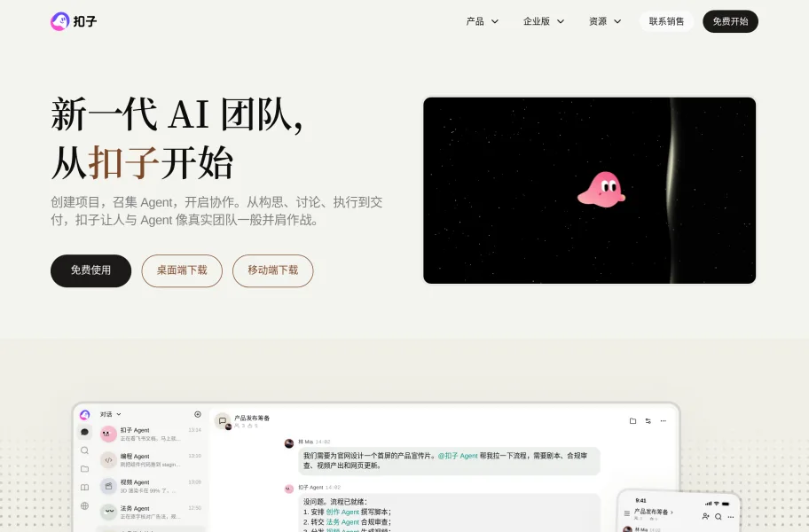809x532 pixels.
Task: Open the ellipsis menu in phone mockup
Action: (731, 517)
